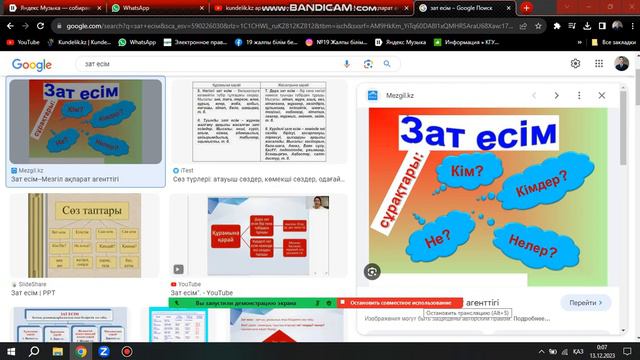640x360 pixels.
Task: Open Google quick settings gear
Action: tap(575, 64)
